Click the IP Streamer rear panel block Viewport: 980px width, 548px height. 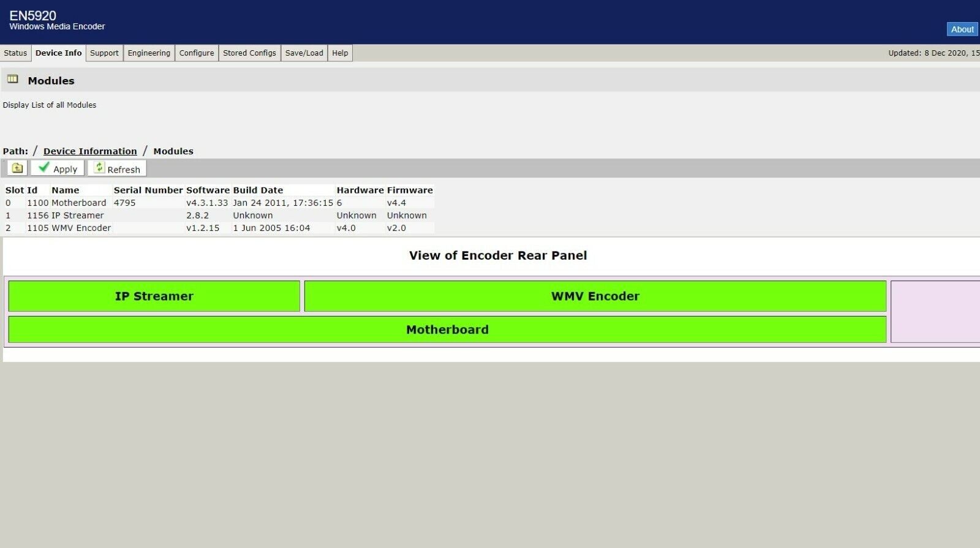(154, 296)
